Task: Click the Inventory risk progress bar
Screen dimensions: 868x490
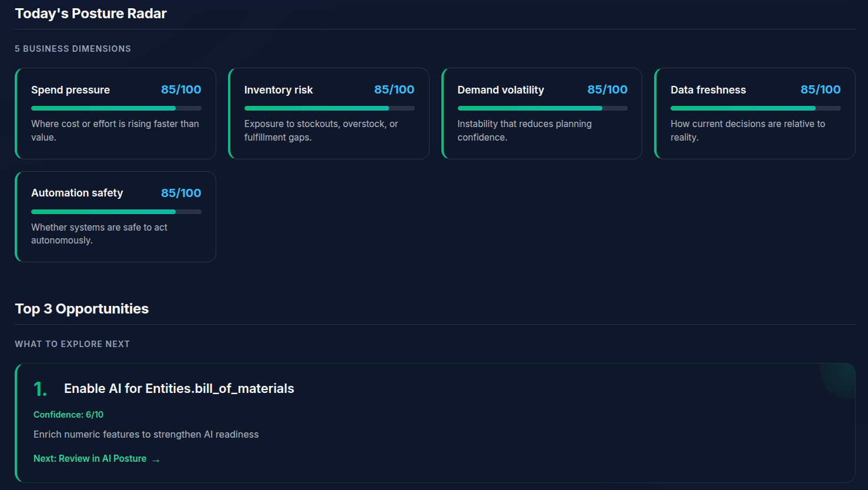Action: pyautogui.click(x=329, y=108)
